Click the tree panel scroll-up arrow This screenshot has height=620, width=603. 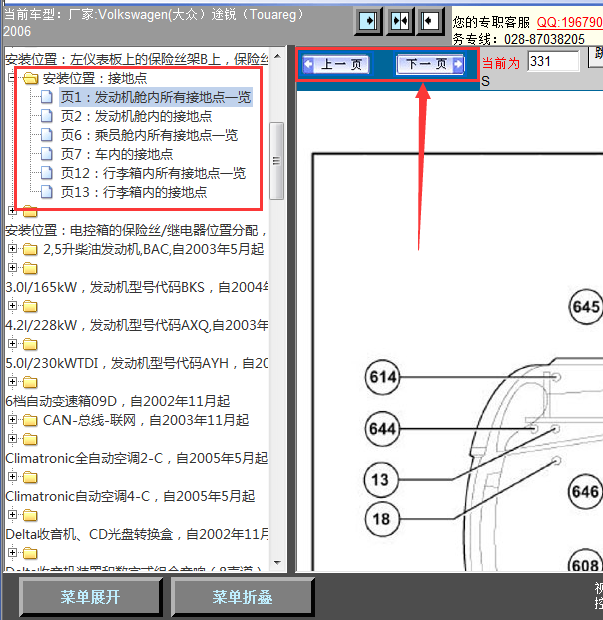click(x=277, y=56)
